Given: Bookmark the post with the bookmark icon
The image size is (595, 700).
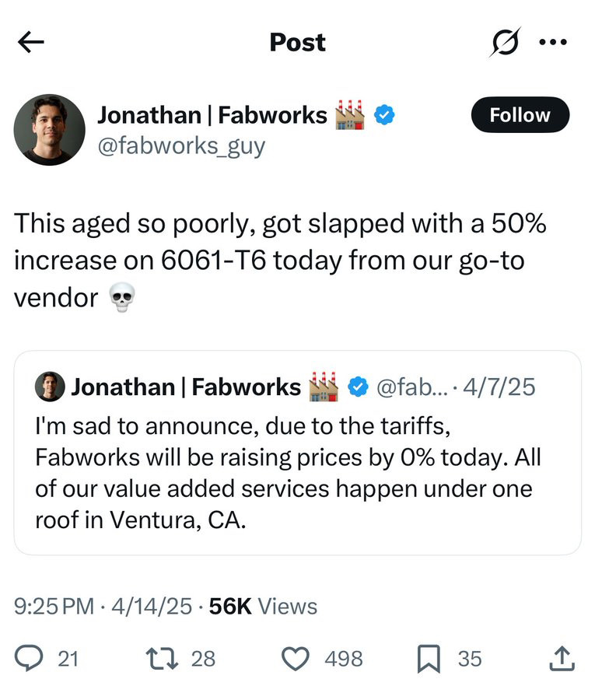Looking at the screenshot, I should click(x=429, y=659).
